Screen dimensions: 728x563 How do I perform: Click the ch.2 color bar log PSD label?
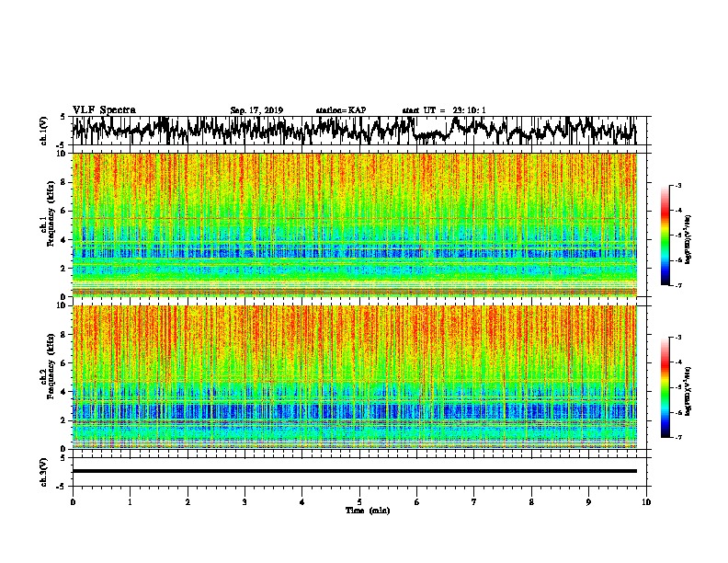click(x=688, y=391)
